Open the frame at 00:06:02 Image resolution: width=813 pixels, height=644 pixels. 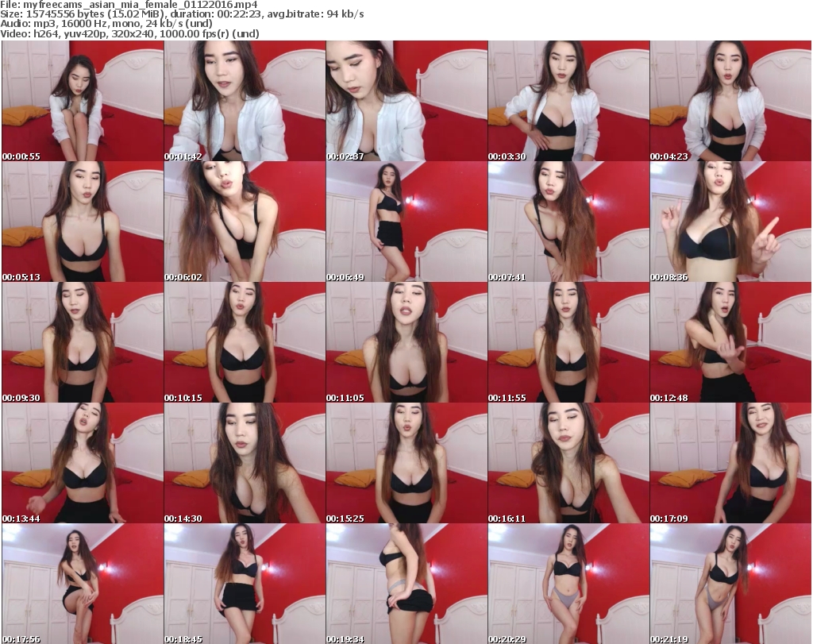point(245,222)
